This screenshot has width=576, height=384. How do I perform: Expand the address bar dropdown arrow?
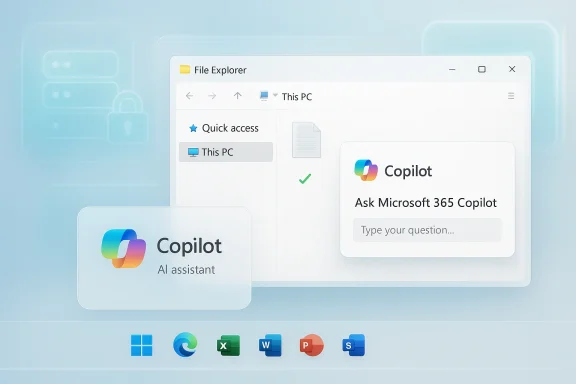275,95
